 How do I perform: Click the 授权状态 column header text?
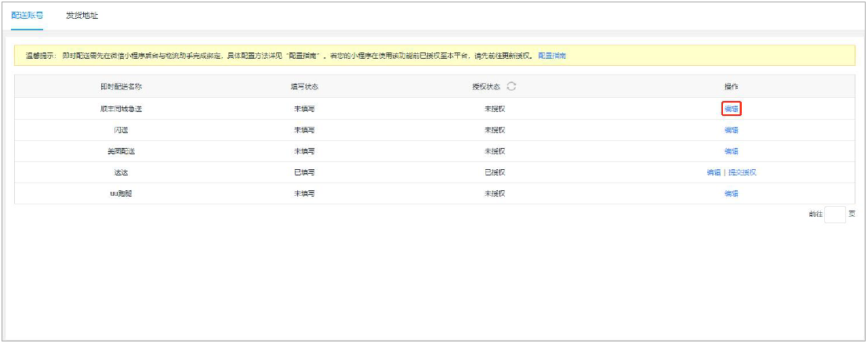coord(486,86)
